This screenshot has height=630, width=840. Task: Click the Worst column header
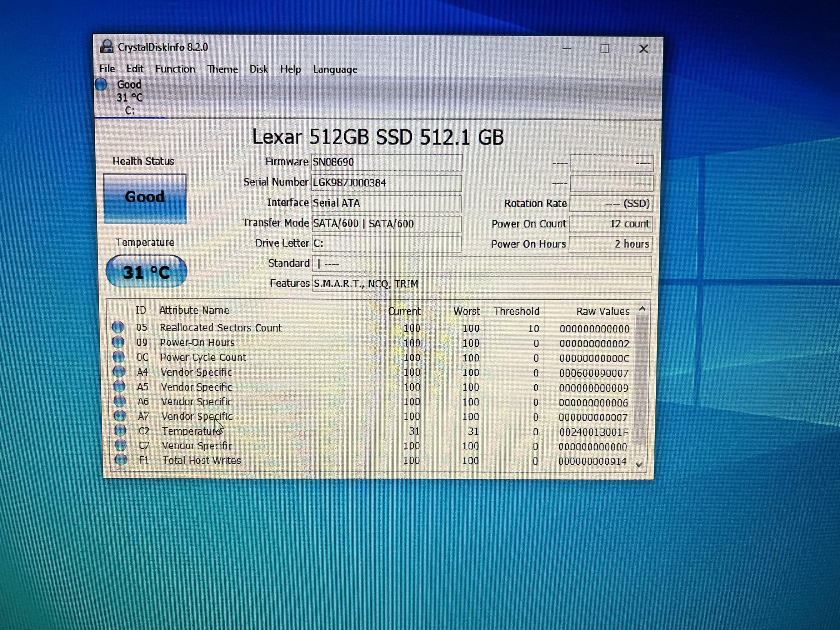point(466,311)
